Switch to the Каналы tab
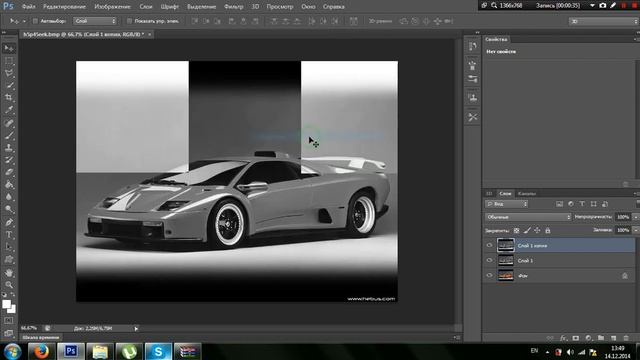 click(527, 193)
